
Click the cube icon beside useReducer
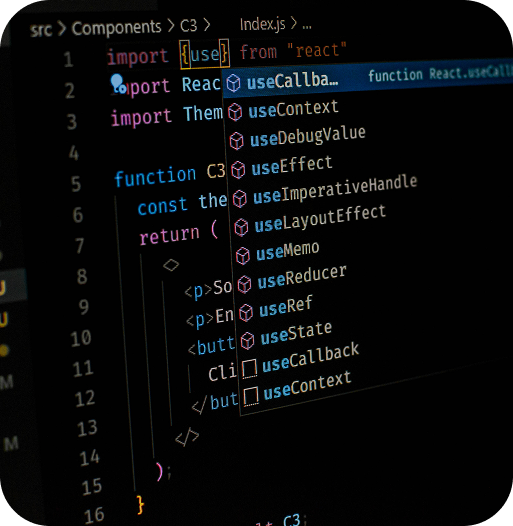(244, 284)
